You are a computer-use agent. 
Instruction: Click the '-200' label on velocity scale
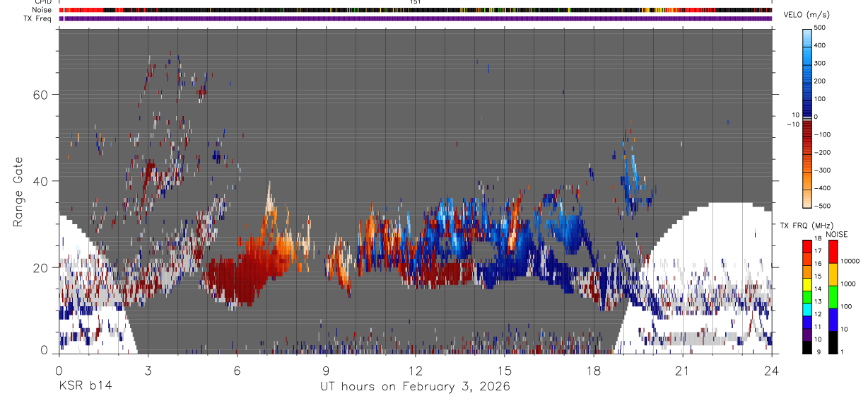pyautogui.click(x=823, y=152)
